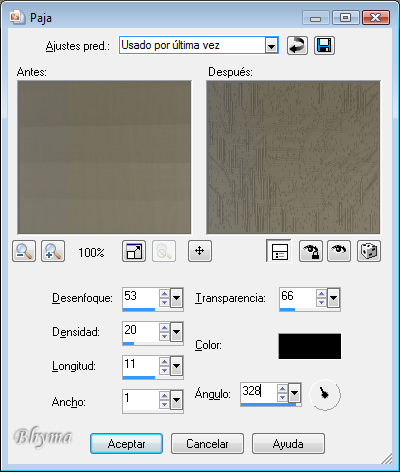Click the Después preview image
The height and width of the screenshot is (472, 400).
[x=293, y=157]
